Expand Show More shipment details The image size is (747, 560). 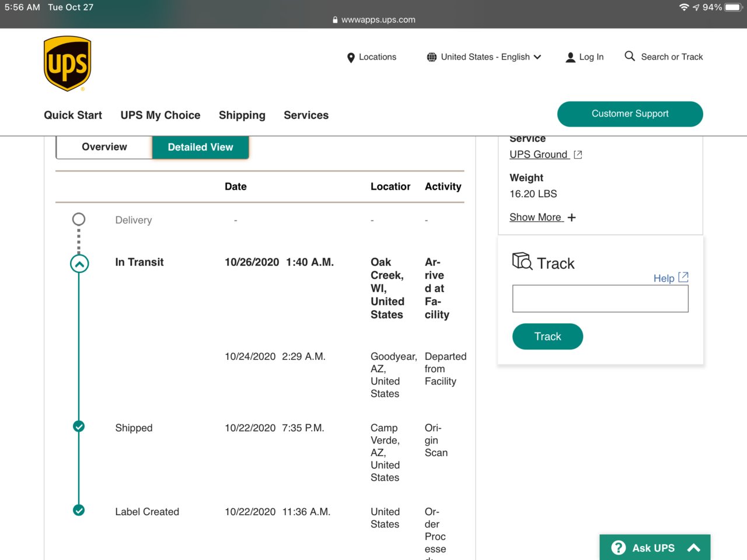(x=543, y=217)
